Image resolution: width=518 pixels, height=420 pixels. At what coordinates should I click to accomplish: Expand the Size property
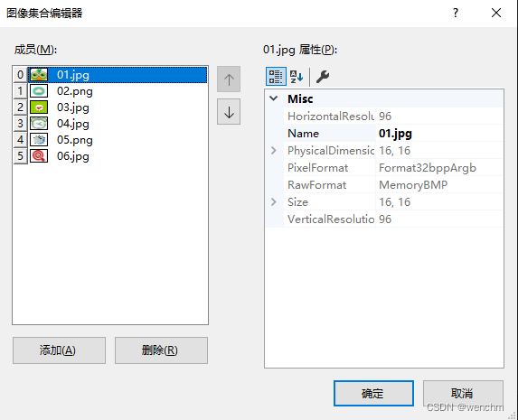pyautogui.click(x=274, y=201)
